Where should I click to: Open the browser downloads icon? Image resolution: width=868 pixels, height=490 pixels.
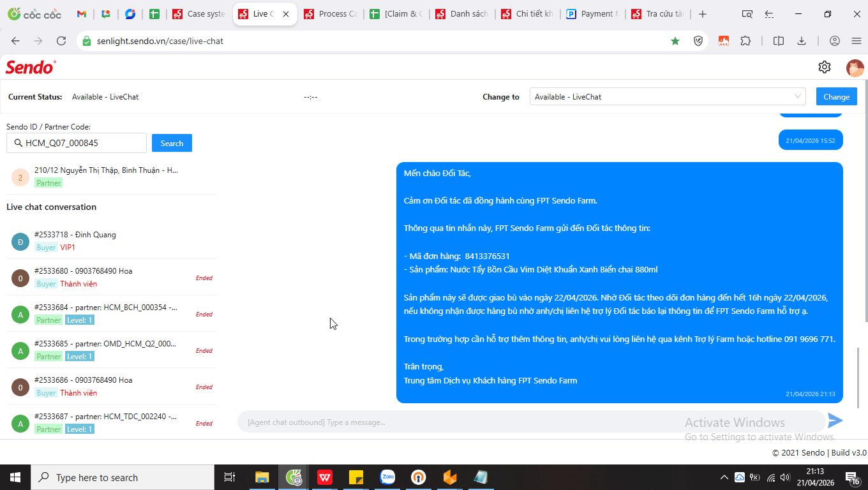(x=802, y=41)
